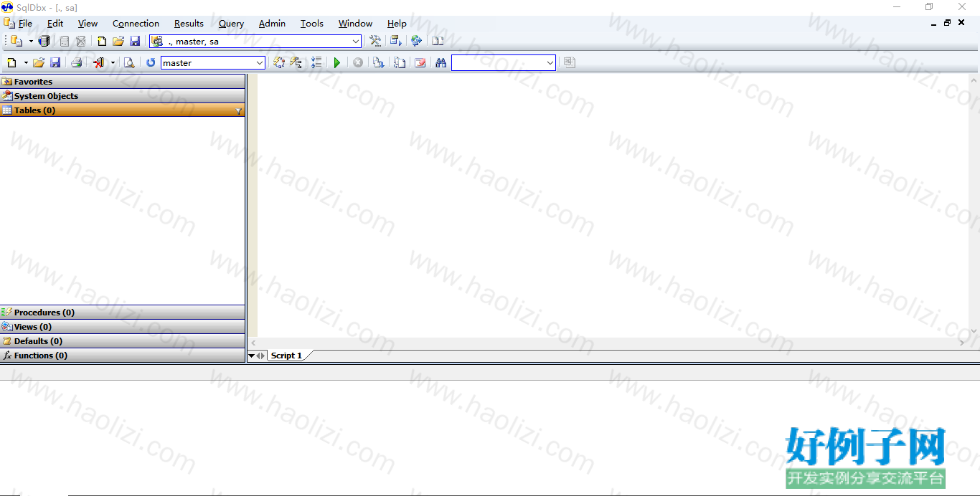The width and height of the screenshot is (980, 496).
Task: Click the open book panes icon
Action: (438, 42)
